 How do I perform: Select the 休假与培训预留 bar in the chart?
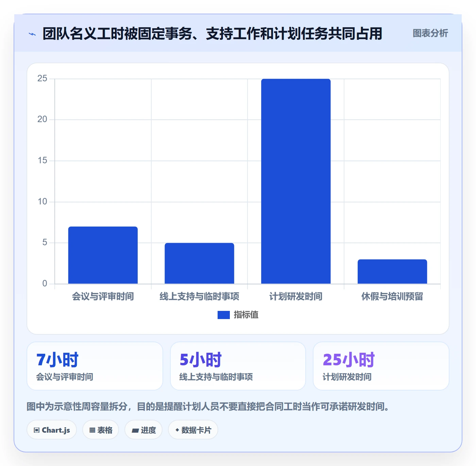392,271
